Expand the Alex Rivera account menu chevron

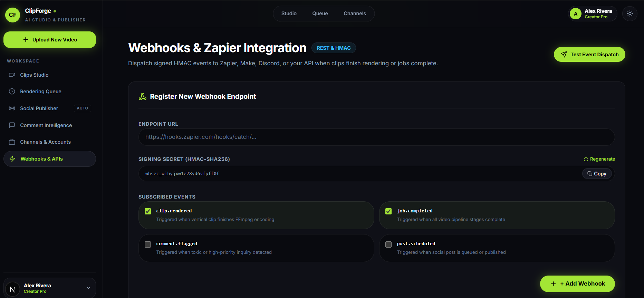[x=88, y=288]
